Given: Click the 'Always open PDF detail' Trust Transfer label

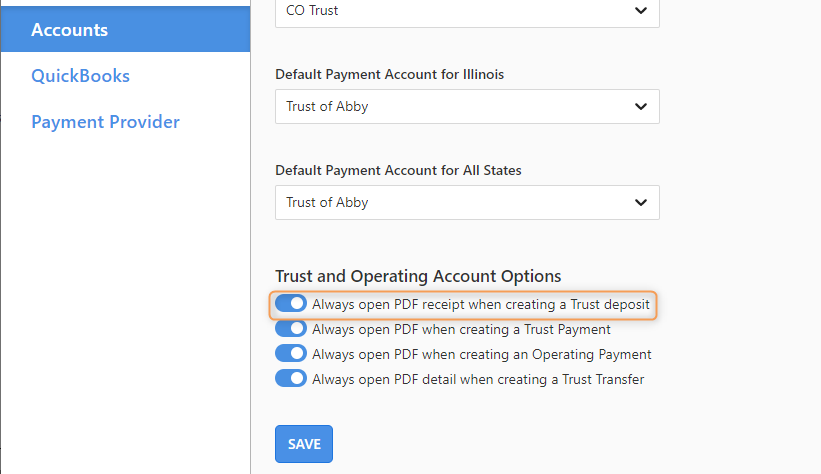Looking at the screenshot, I should click(x=478, y=379).
